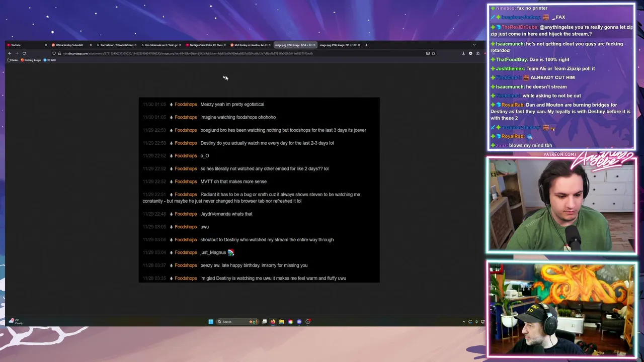Image resolution: width=644 pixels, height=362 pixels.
Task: Open the colorful app icon beside File Explorer
Action: 290,322
